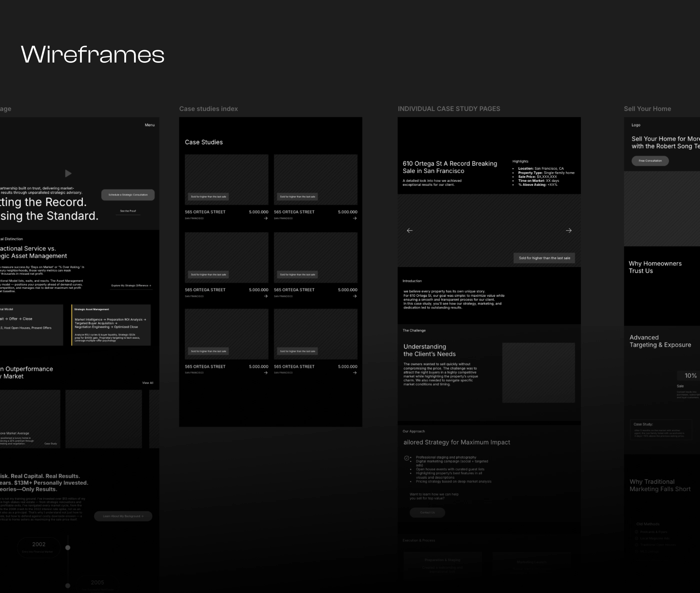Select INDIVIDUAL CASE STUDY PAGES frame label

pos(449,109)
